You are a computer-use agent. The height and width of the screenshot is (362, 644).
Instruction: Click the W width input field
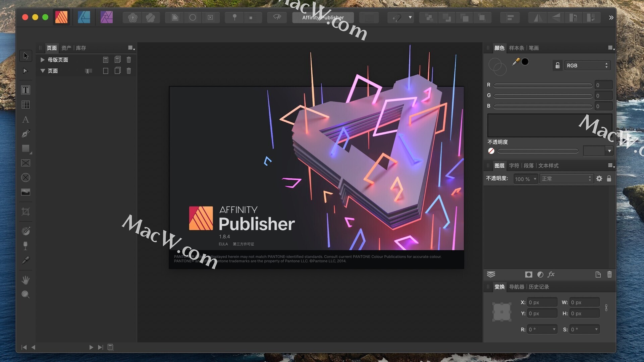pyautogui.click(x=585, y=302)
